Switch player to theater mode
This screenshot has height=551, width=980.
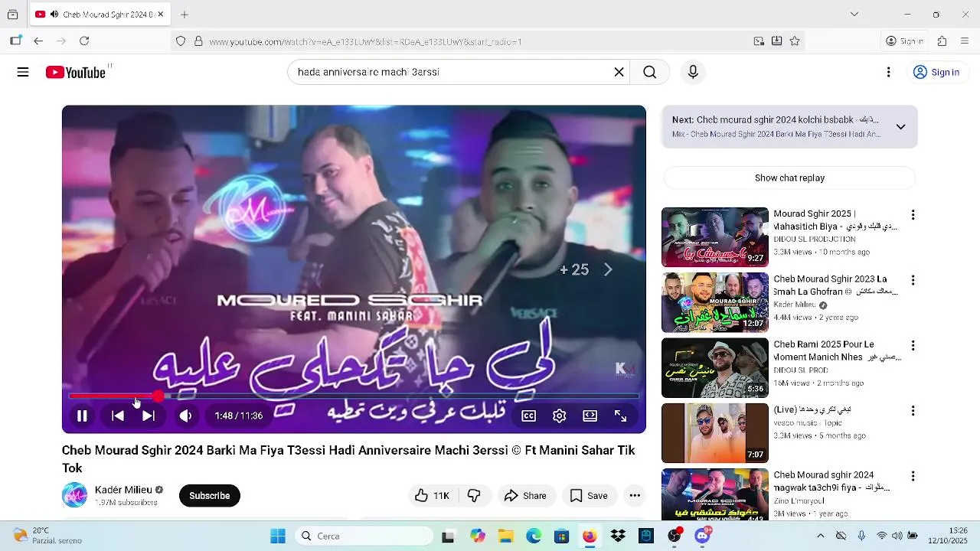coord(590,416)
